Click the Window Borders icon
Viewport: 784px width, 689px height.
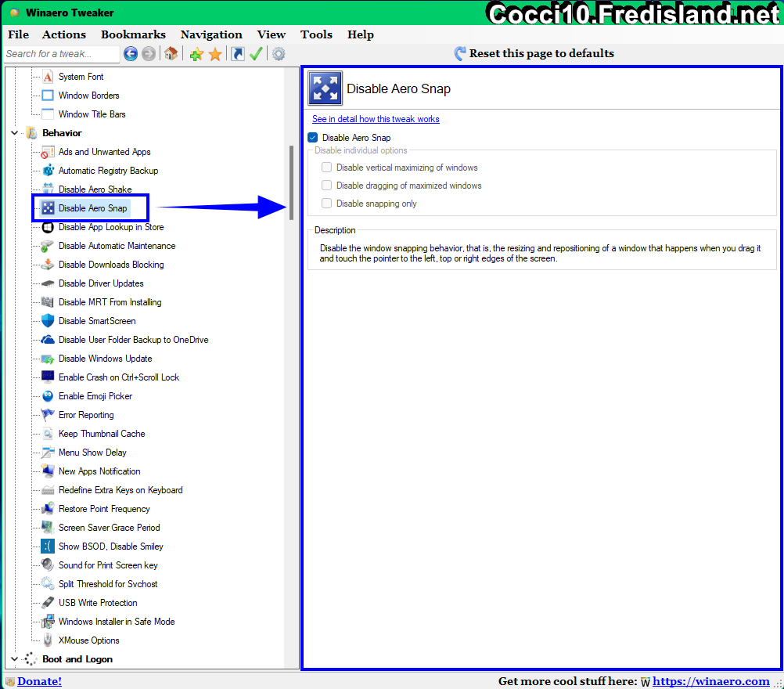[x=48, y=96]
